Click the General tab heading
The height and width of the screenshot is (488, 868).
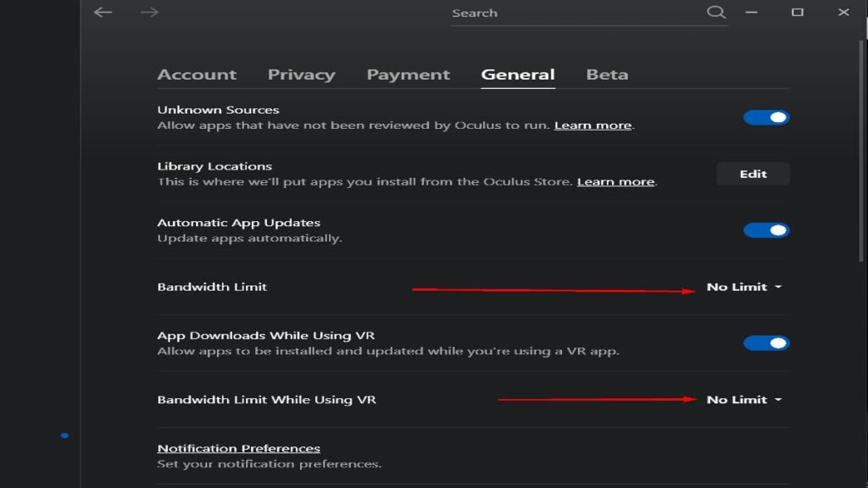click(518, 75)
